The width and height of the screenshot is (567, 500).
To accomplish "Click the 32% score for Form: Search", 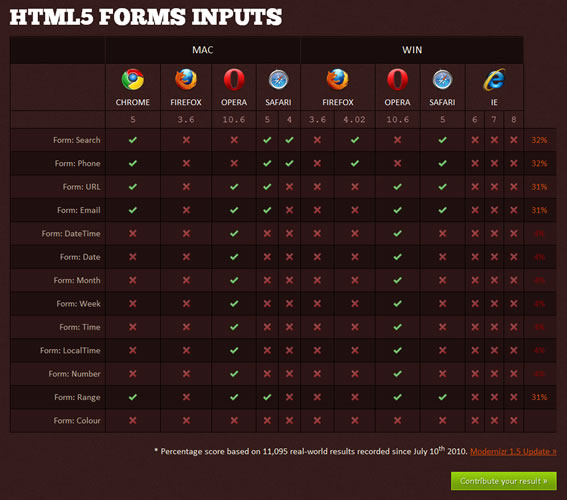I will coord(539,140).
